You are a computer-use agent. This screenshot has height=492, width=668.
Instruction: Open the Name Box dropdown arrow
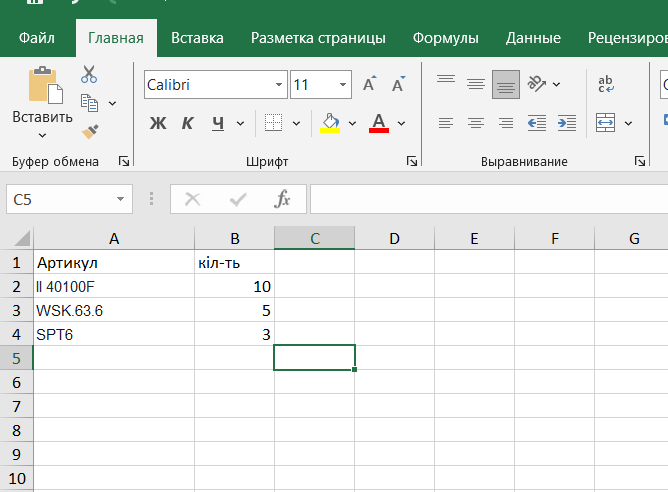[121, 200]
